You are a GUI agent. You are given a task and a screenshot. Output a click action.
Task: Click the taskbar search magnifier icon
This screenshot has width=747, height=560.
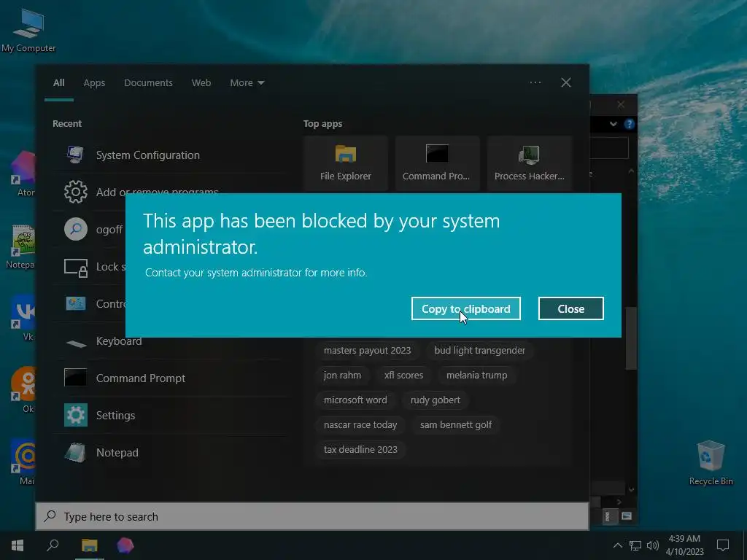(53, 545)
